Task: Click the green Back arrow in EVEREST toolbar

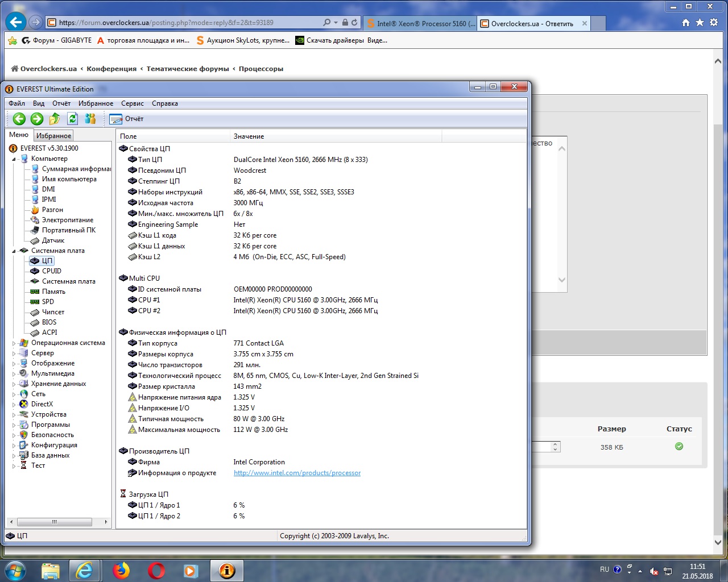Action: point(19,119)
